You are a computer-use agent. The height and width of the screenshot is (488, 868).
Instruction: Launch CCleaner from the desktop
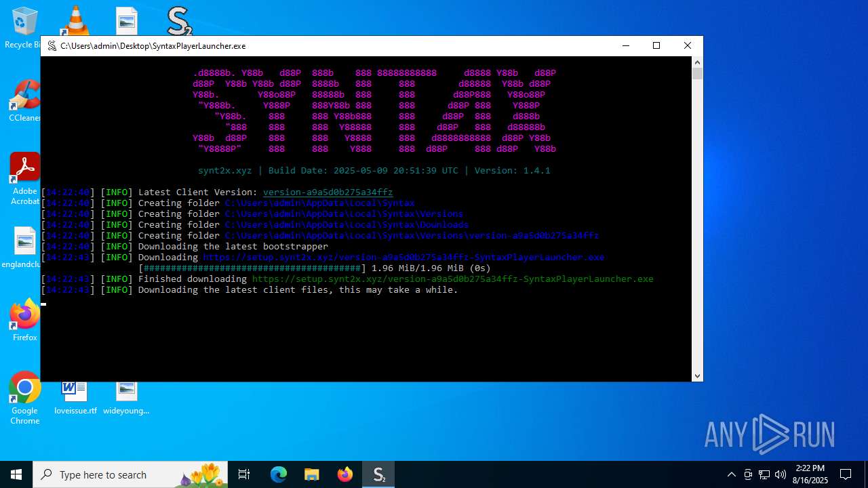point(24,100)
